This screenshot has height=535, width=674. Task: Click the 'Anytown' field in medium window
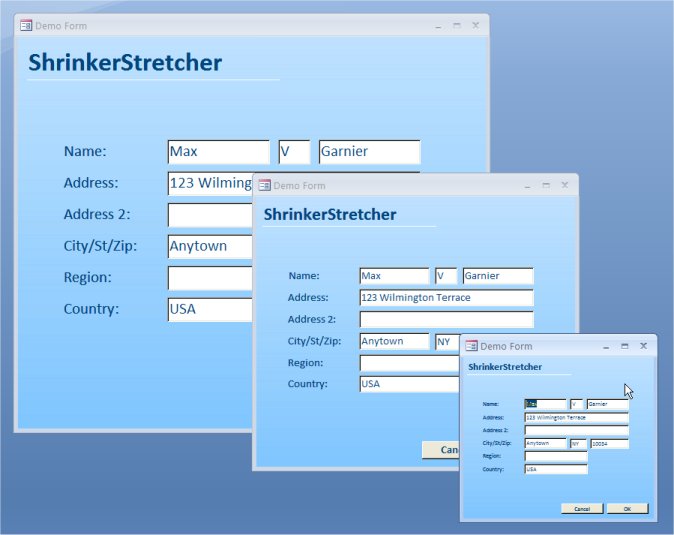[x=394, y=341]
